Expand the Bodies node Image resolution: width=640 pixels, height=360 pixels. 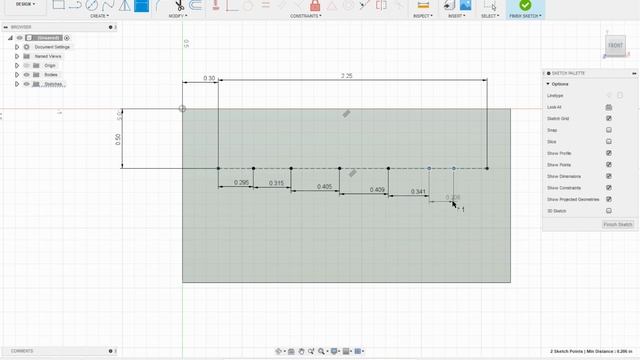pos(17,75)
